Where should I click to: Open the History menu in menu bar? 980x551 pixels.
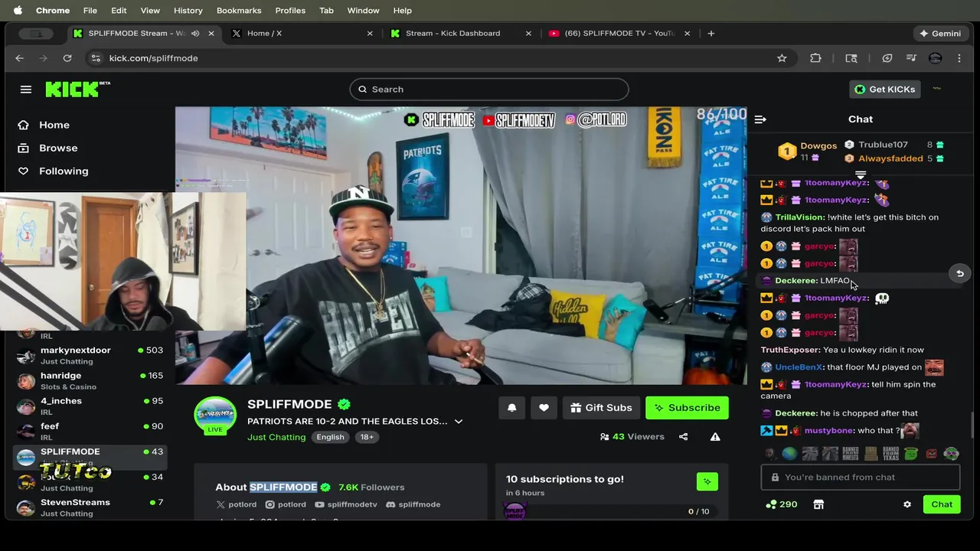pyautogui.click(x=188, y=11)
